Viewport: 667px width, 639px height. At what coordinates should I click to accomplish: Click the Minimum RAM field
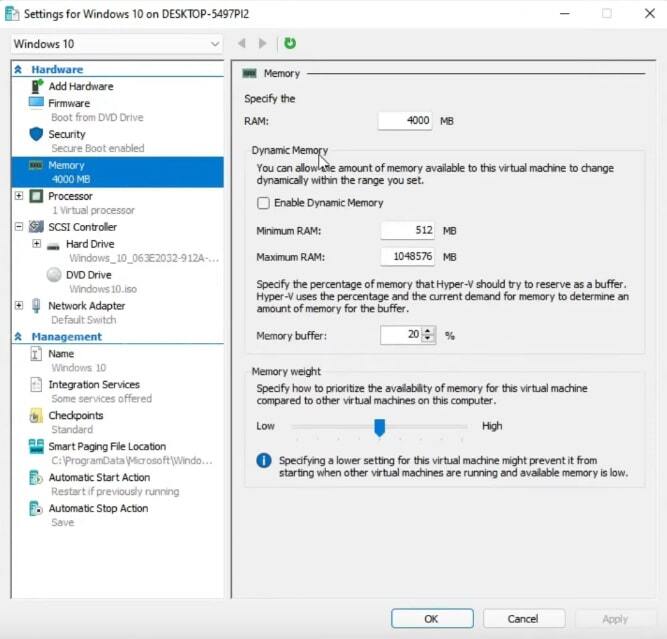tap(408, 231)
